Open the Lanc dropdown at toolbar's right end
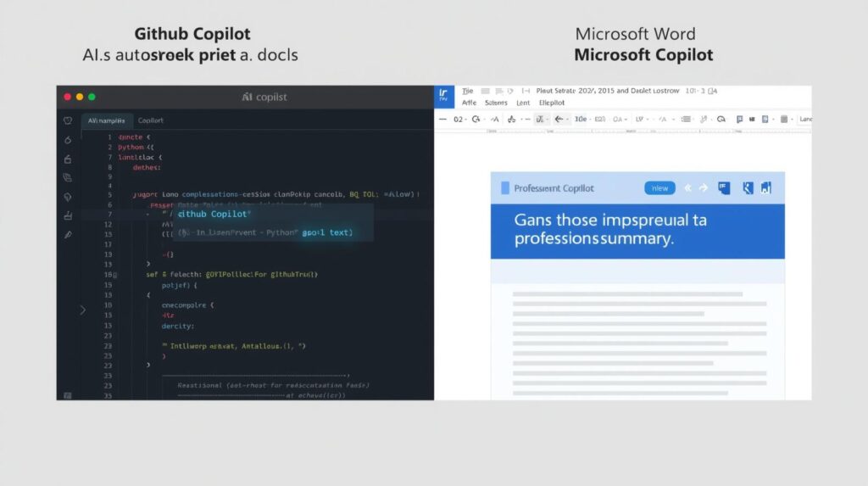This screenshot has width=868, height=486. (x=806, y=119)
